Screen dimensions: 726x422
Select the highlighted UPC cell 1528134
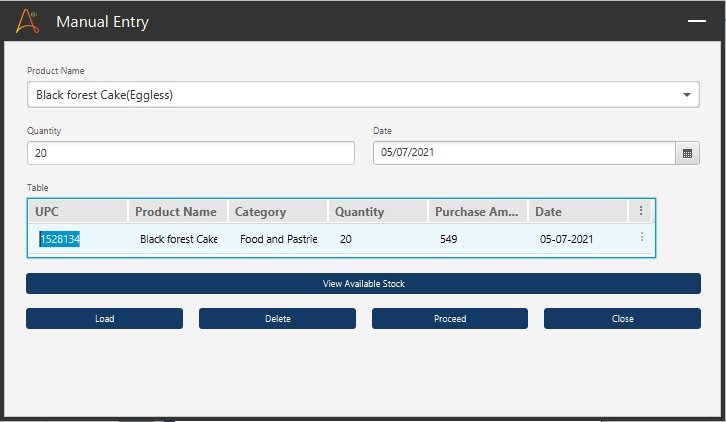pos(60,239)
